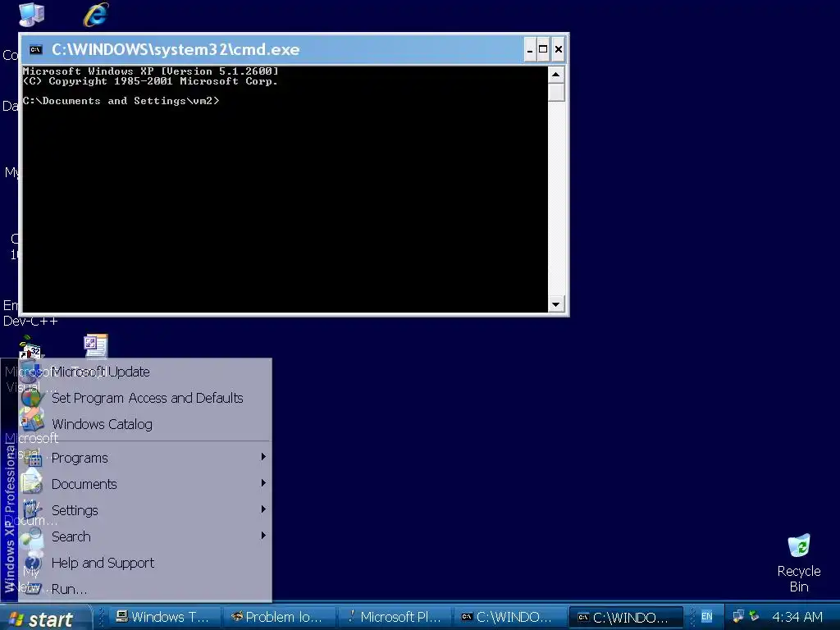Viewport: 840px width, 630px height.
Task: Minimize the cmd.exe window
Action: pyautogui.click(x=529, y=50)
